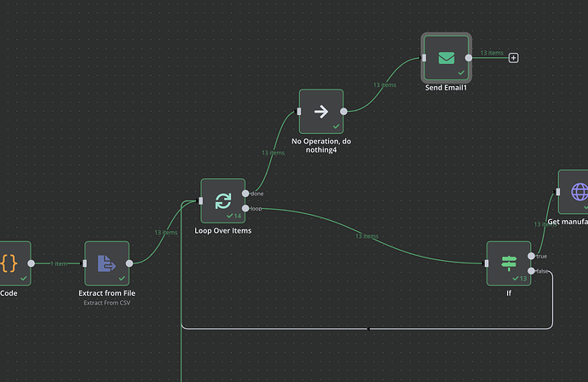Click the Loop Over Items input handle
The height and width of the screenshot is (382, 588).
click(x=200, y=200)
